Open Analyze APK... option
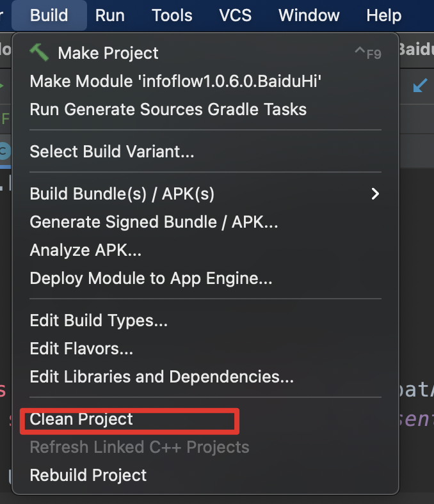Screen dimensions: 434x504 [x=86, y=250]
